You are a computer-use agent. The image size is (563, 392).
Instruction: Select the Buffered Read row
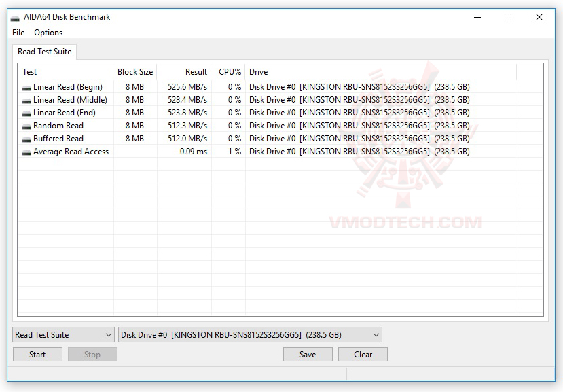pos(280,139)
